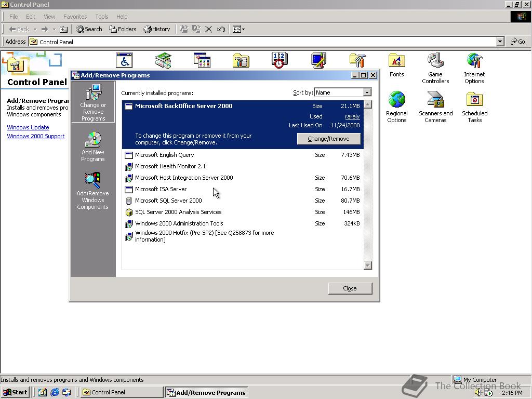Open the Views toolbar dropdown

tap(238, 29)
